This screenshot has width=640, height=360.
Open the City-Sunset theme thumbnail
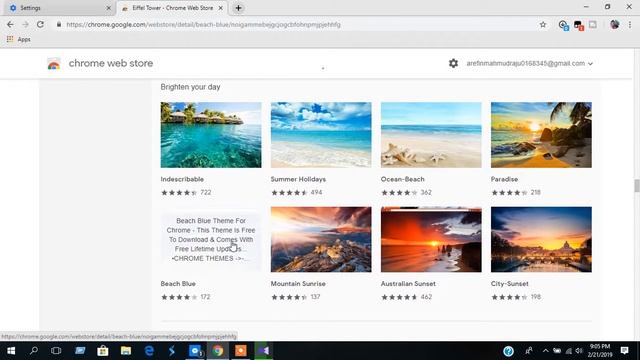(541, 239)
